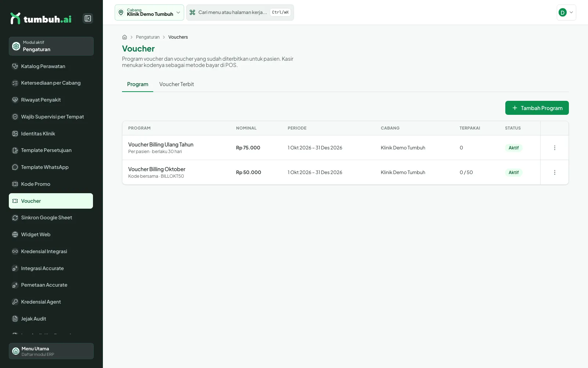Click the Kredensial Agent key icon

[15, 302]
